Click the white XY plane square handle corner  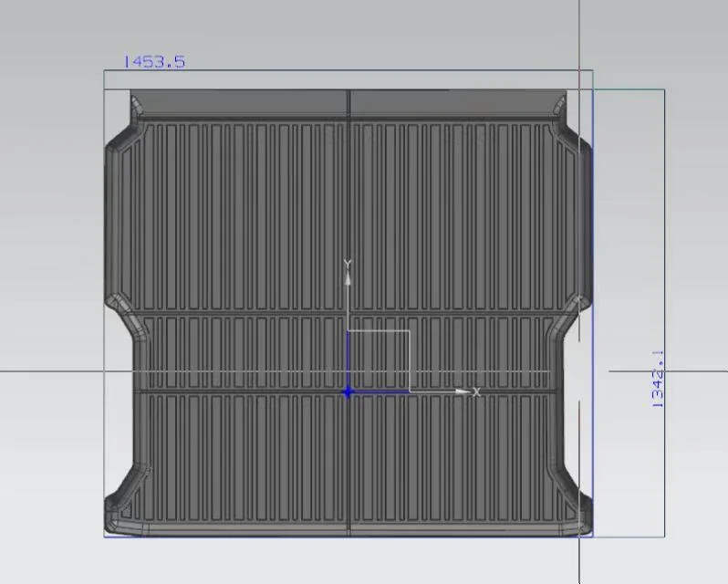(409, 331)
